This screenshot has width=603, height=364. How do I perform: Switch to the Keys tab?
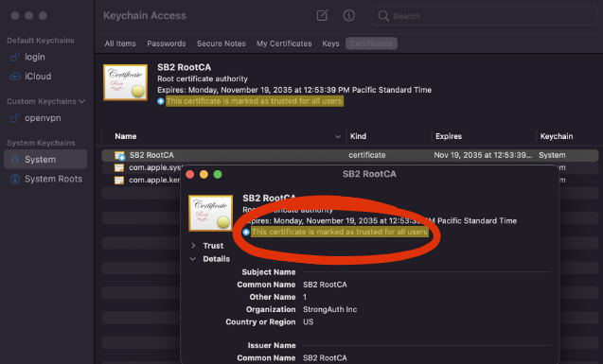(330, 43)
